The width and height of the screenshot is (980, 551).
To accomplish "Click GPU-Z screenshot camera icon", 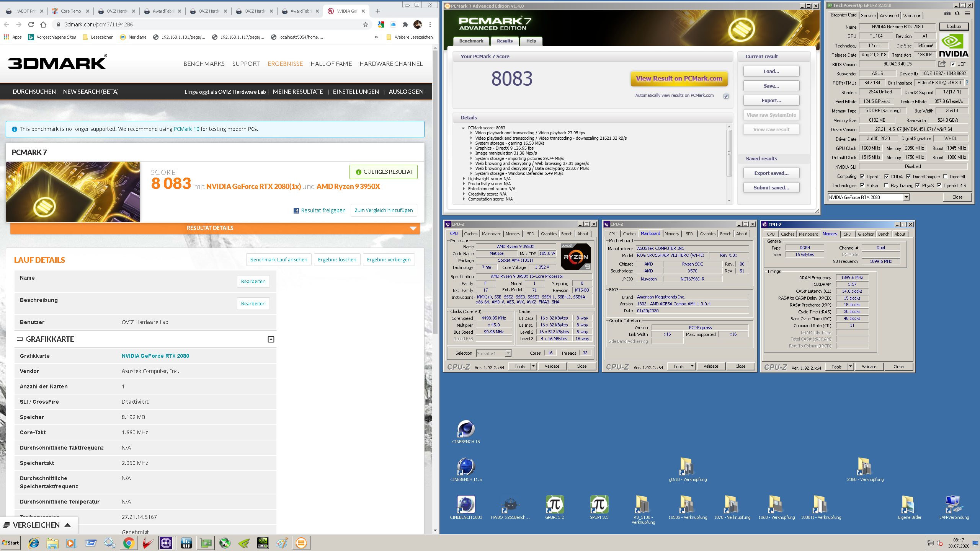I will [x=947, y=14].
